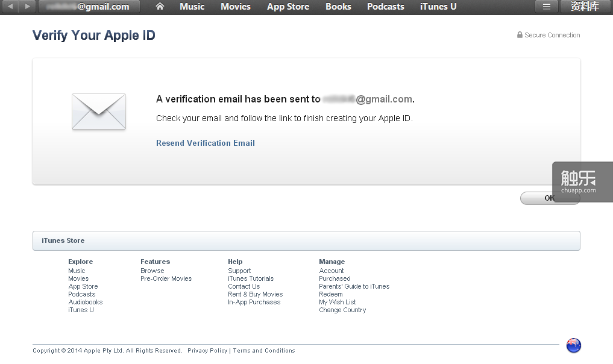Screen dimensions: 613x364
Task: Switch to the Music tab in the top bar
Action: [x=192, y=7]
